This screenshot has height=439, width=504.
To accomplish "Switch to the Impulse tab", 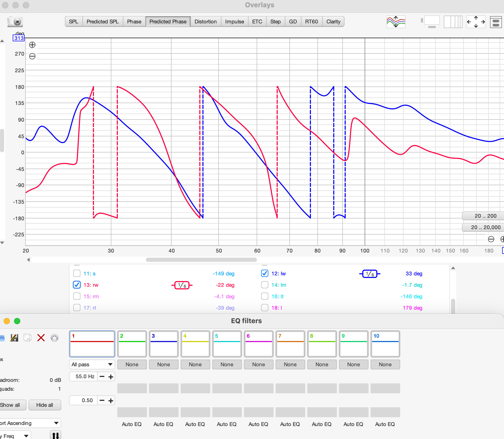I will (235, 22).
